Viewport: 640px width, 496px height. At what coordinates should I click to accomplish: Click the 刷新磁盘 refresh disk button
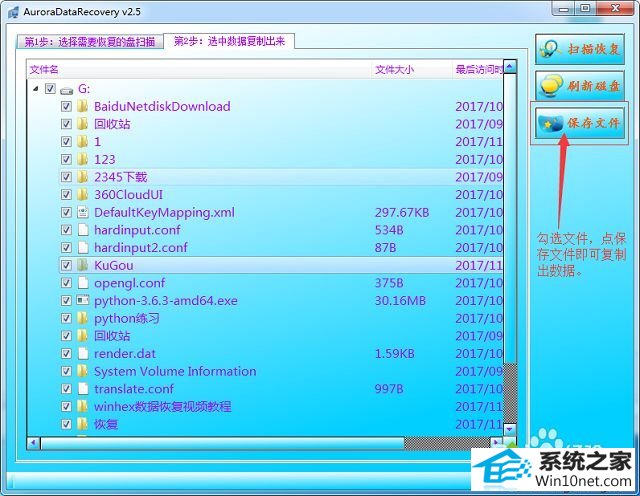580,86
